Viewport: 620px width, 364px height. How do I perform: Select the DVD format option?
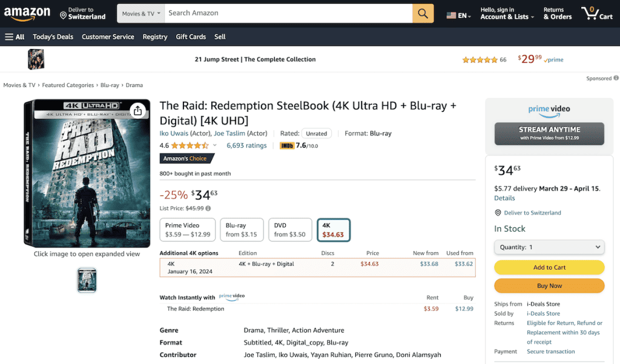coord(289,229)
